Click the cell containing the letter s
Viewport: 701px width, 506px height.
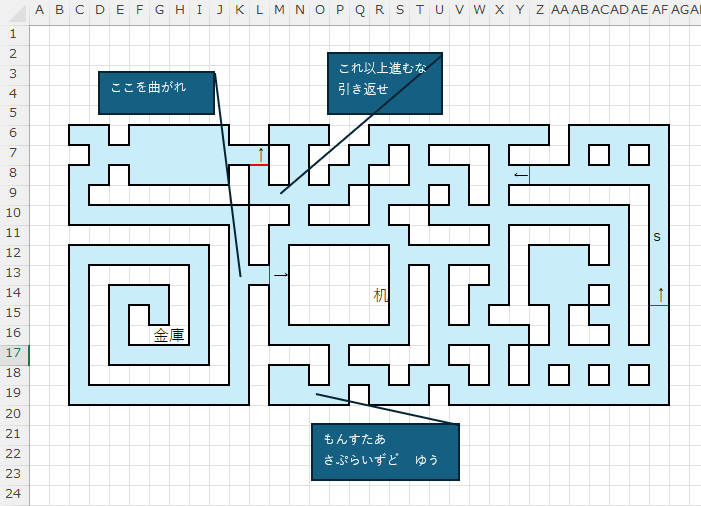tap(657, 236)
